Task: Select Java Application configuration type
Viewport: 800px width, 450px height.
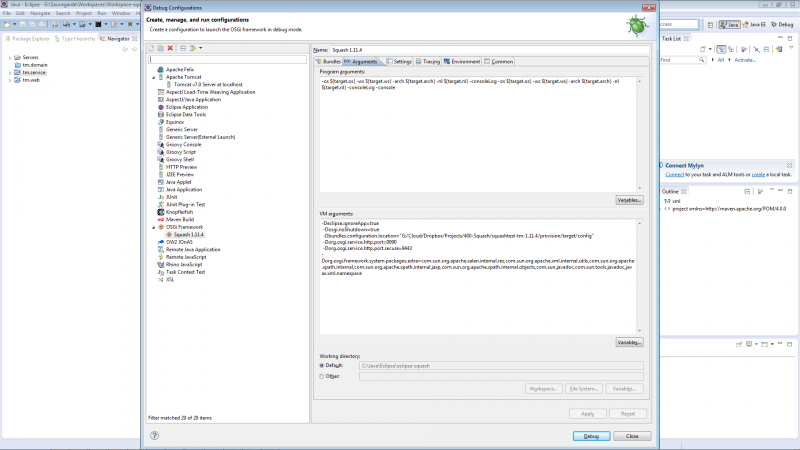Action: tap(184, 189)
